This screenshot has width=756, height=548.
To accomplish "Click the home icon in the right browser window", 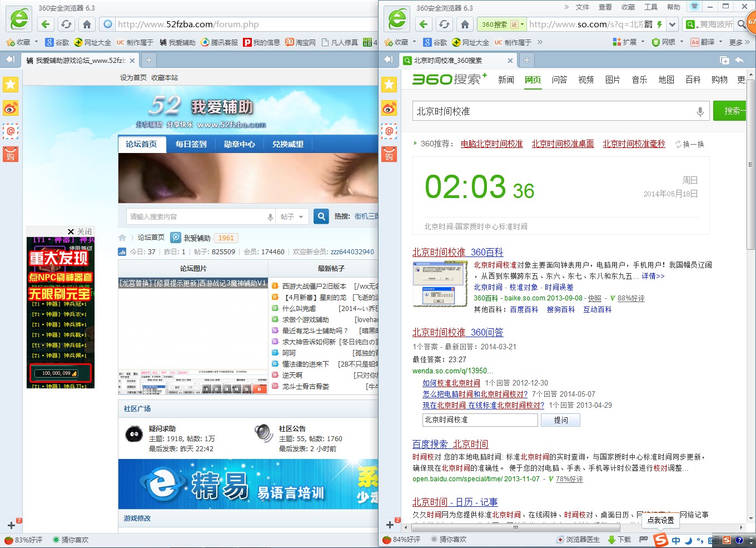I will 465,24.
